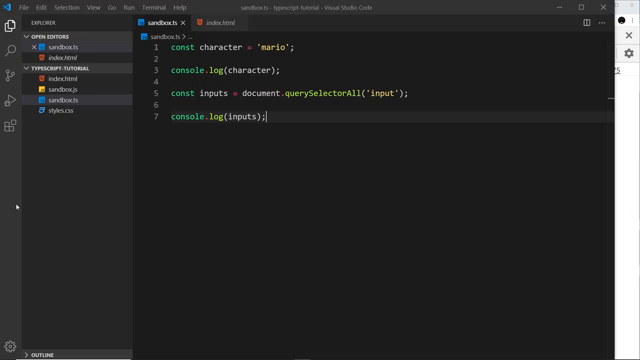Open the Run and Debug view
The height and width of the screenshot is (360, 640).
tap(10, 100)
